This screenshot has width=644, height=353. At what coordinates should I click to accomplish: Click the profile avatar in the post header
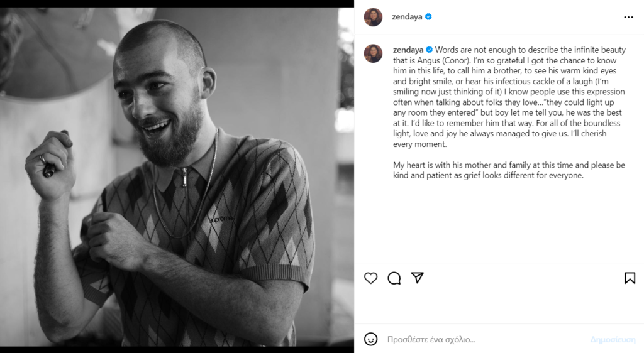coord(373,17)
